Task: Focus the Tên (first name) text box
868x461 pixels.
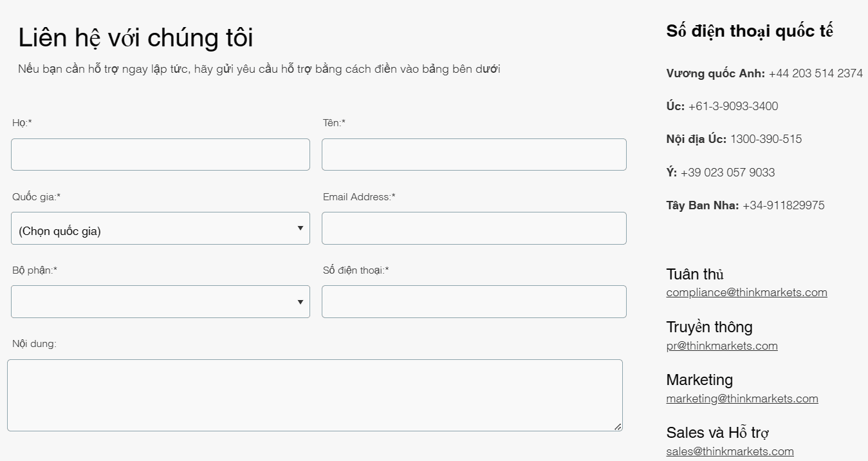Action: 474,155
